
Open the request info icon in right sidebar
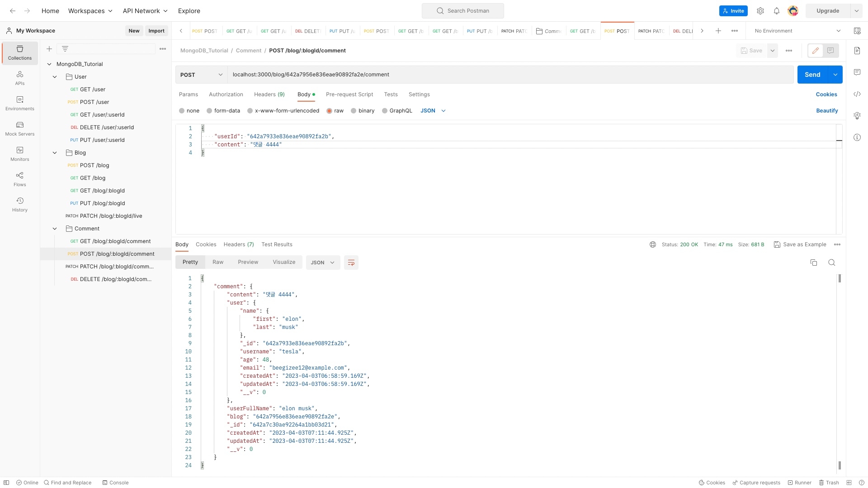point(857,137)
